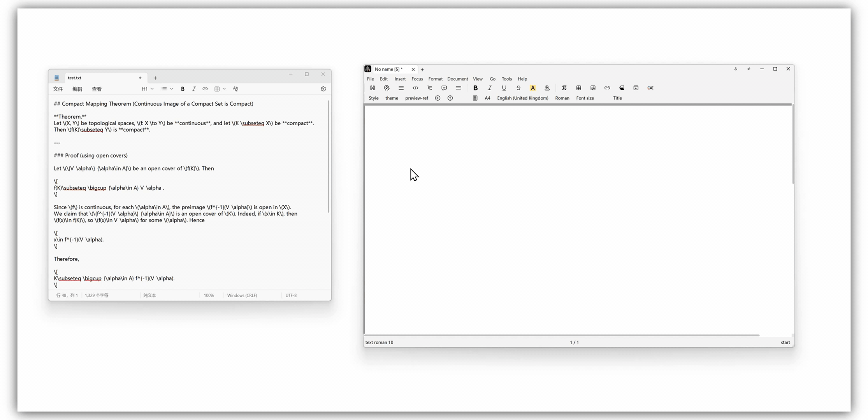Open the Format menu
Image resolution: width=868 pixels, height=420 pixels.
(435, 79)
